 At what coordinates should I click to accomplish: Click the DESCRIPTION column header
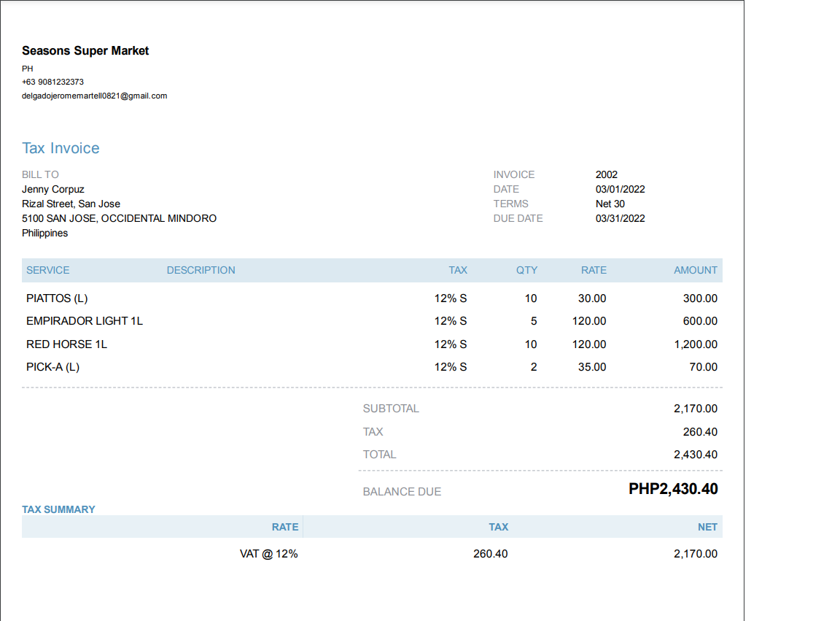[x=201, y=270]
